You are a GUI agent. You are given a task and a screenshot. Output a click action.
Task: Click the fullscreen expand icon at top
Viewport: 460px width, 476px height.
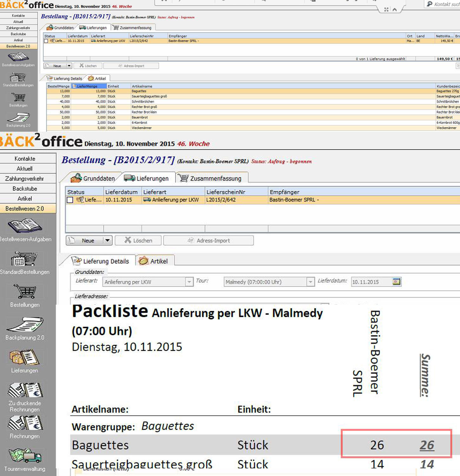tap(386, 10)
